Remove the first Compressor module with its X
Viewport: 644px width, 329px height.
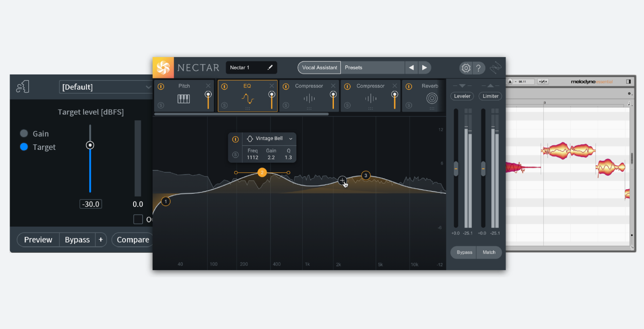333,86
